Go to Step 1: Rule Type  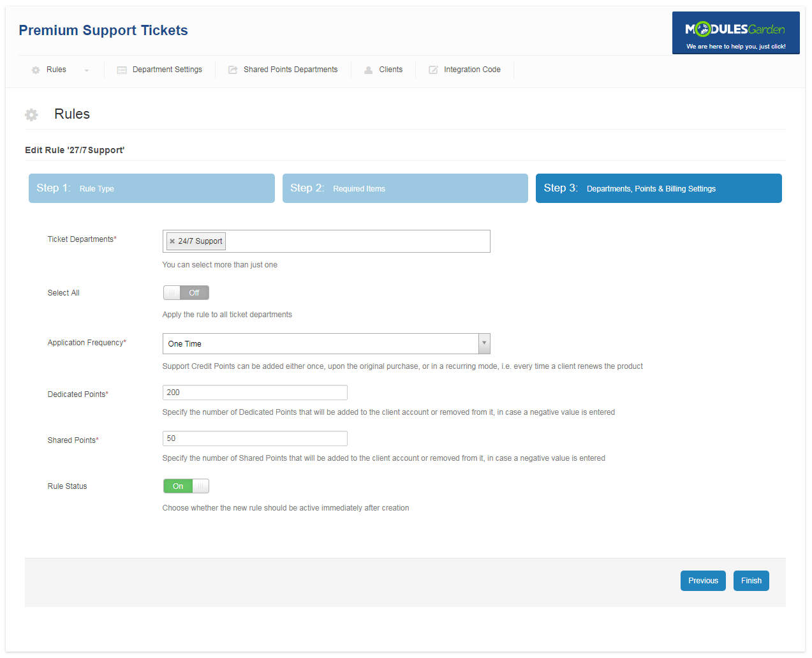point(151,188)
